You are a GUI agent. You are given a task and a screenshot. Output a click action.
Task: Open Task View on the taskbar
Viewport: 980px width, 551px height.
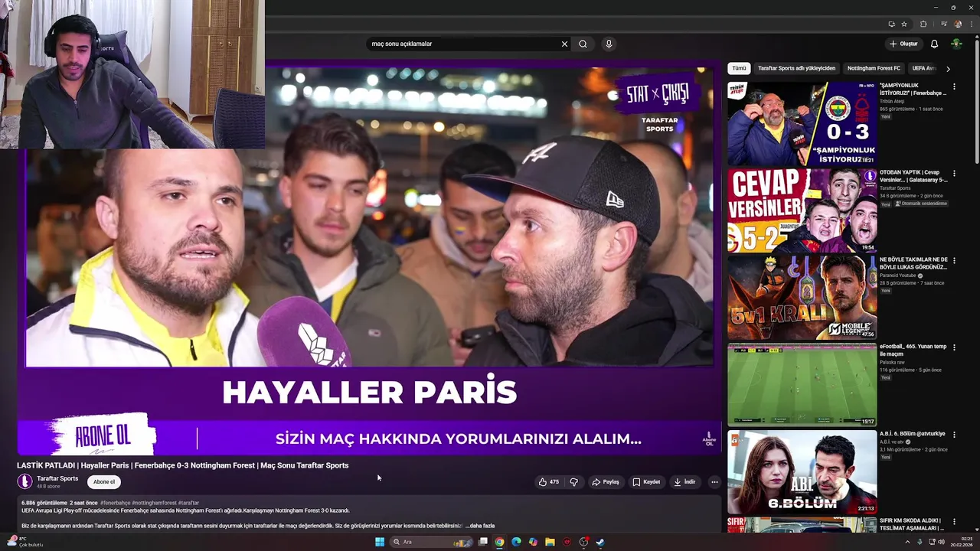pos(483,542)
